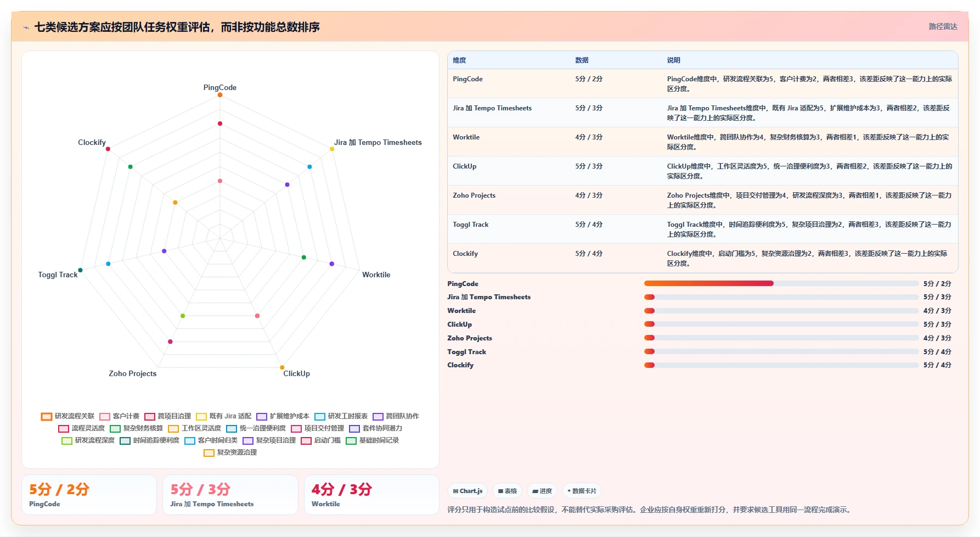Viewport: 980px width, 537px height.
Task: Toggle the 套件协同潜力 legend item
Action: [376, 428]
